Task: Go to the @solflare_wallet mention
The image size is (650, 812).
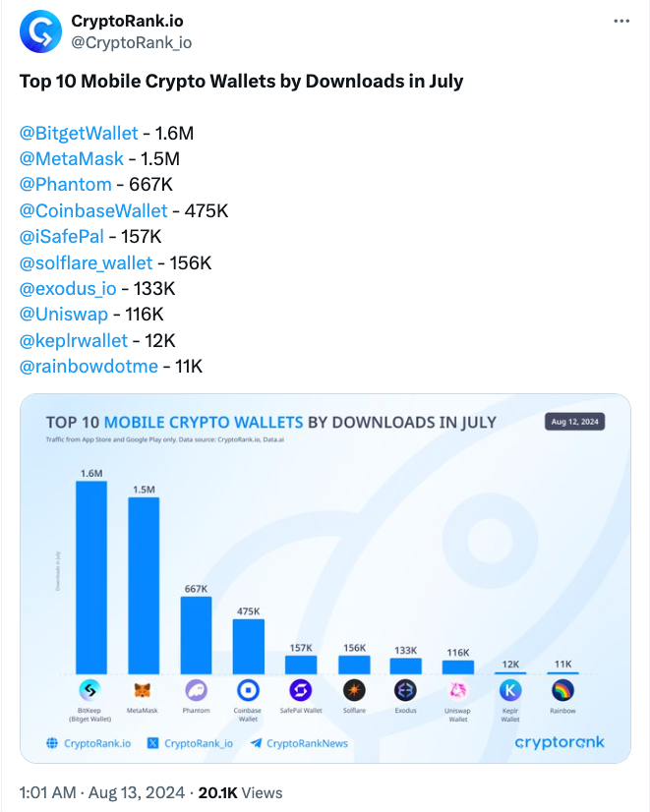Action: pos(86,263)
